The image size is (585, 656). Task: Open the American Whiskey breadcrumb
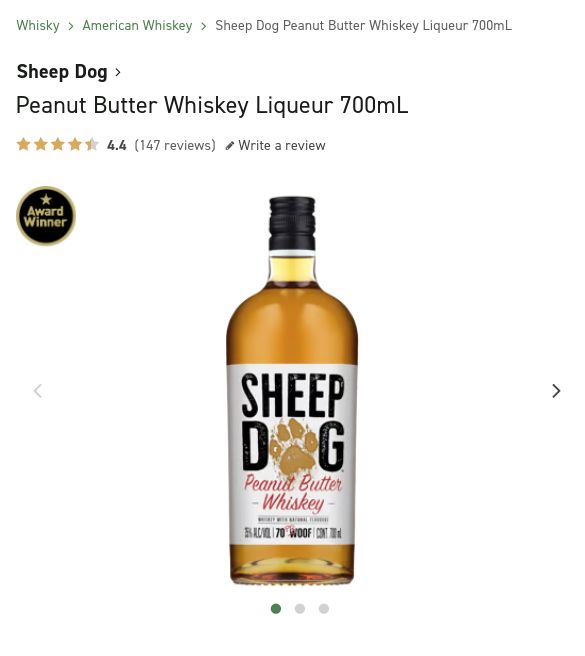coord(137,26)
